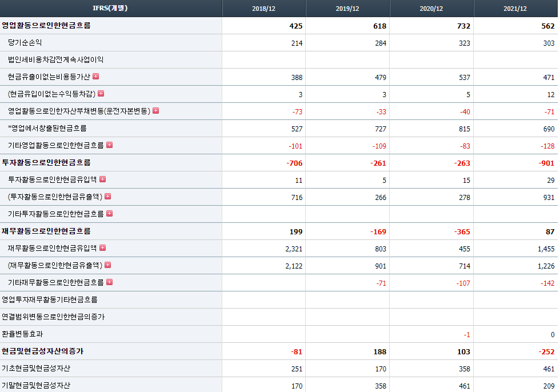560x392 pixels.
Task: Click the 2021/12 investing cash flow -901
Action: click(x=546, y=163)
